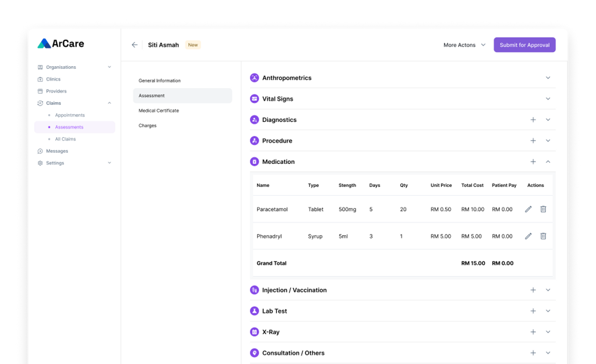Switch to the Medical Certificate tab
The width and height of the screenshot is (596, 364).
159,110
